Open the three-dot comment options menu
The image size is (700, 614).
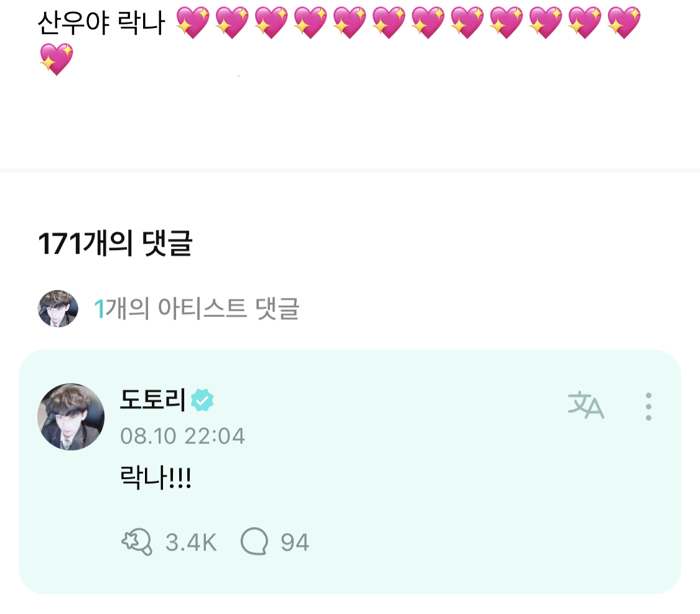point(648,406)
